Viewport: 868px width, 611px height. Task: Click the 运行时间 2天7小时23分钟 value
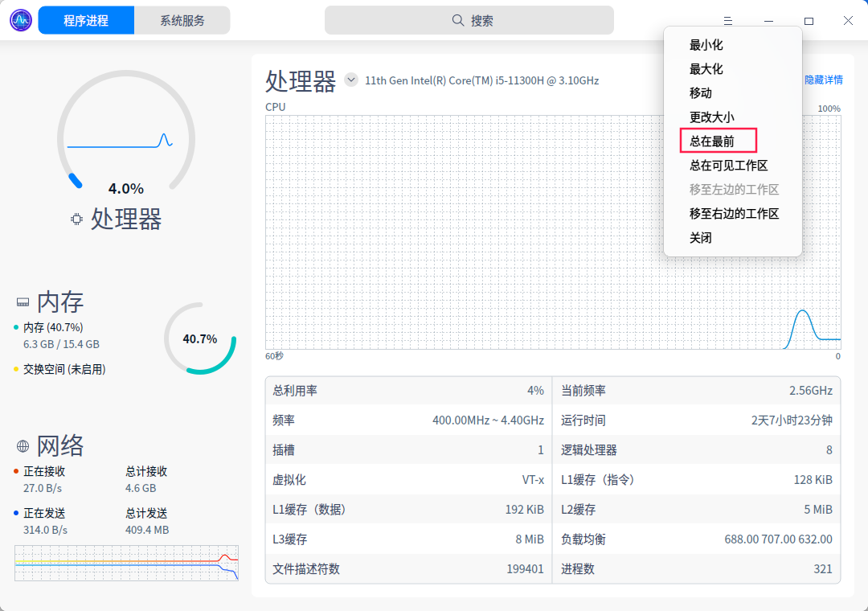click(792, 420)
